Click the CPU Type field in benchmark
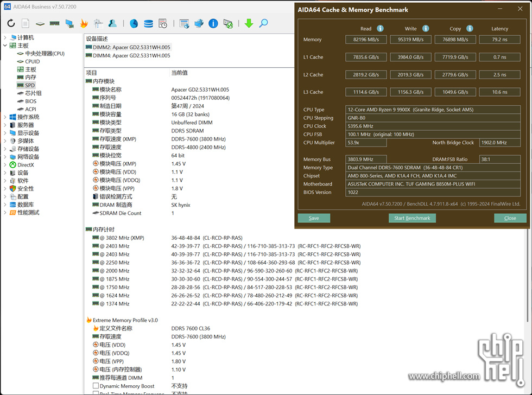 [433, 110]
